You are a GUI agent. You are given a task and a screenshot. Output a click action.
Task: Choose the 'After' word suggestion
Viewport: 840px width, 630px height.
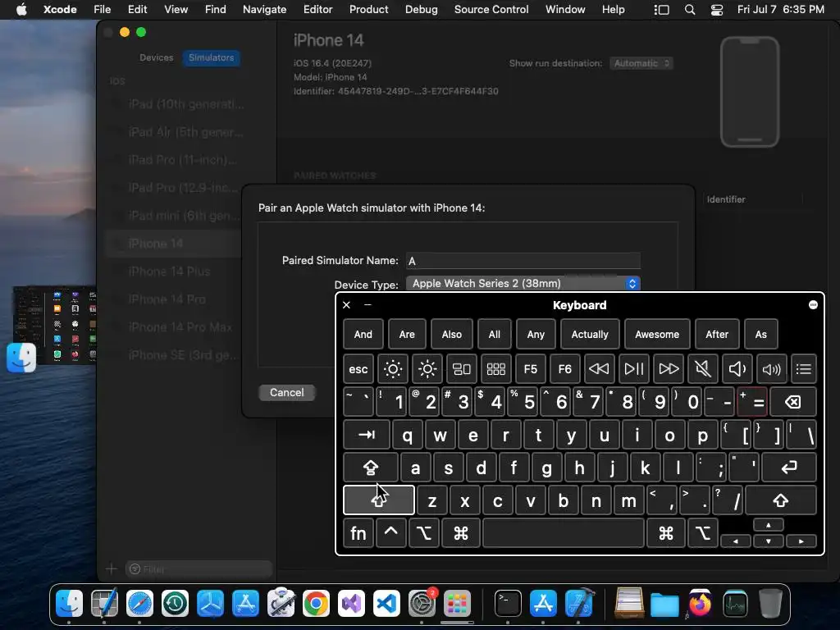click(717, 335)
